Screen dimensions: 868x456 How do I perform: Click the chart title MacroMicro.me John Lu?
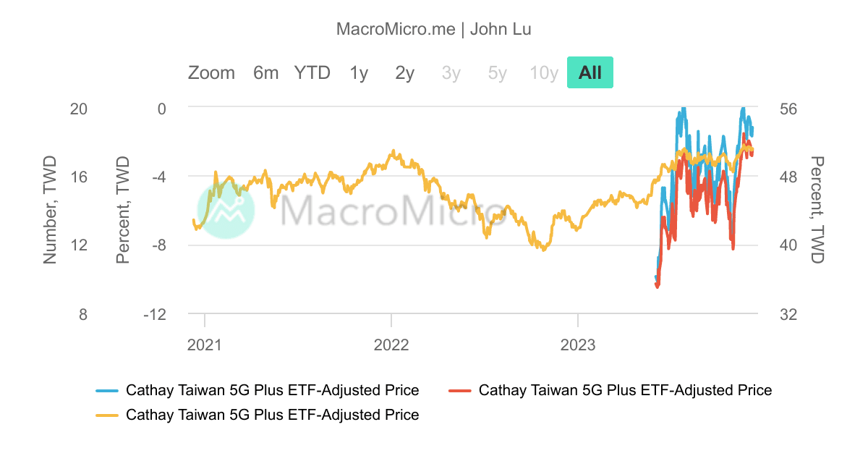coord(434,29)
